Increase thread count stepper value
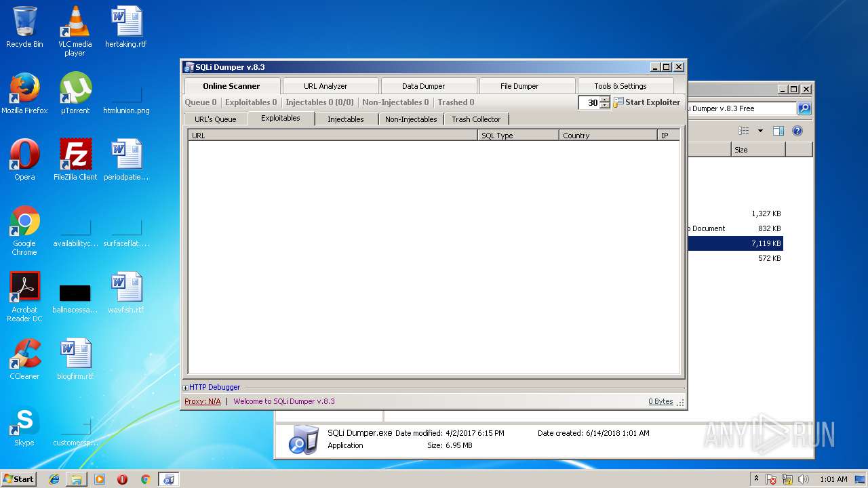This screenshot has height=488, width=868. [x=605, y=100]
